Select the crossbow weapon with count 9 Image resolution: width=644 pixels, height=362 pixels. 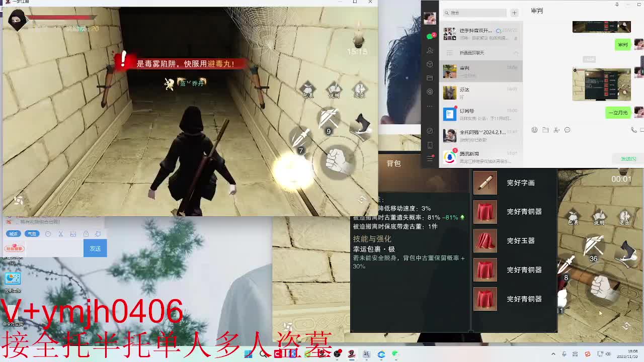(x=329, y=121)
